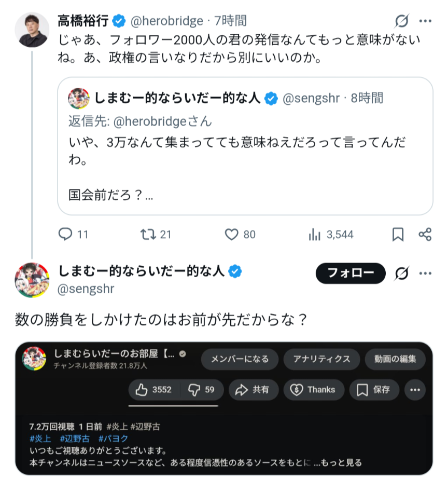Click the reply tweet text 数の勝負をしかけたのは
Viewport: 448px width, 478px height.
tap(161, 319)
